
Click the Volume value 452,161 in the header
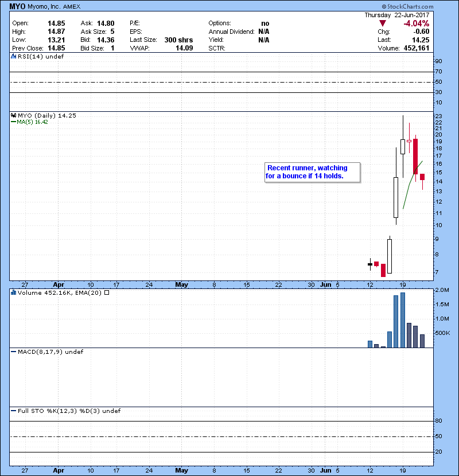point(417,48)
